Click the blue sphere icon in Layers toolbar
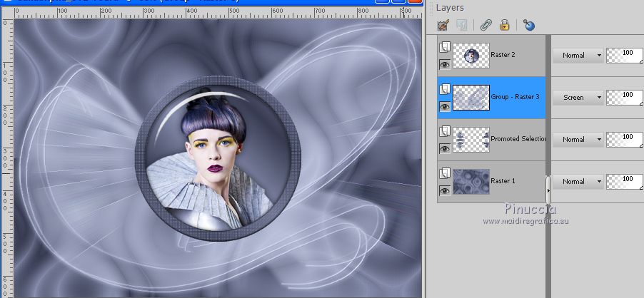Viewport: 644px width, 298px height. 529,26
